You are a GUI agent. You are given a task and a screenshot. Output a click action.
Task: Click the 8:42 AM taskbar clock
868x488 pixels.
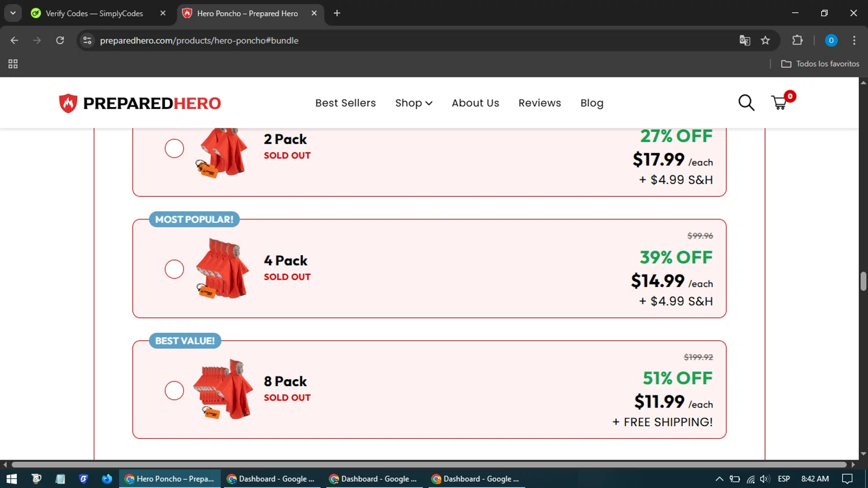(815, 479)
